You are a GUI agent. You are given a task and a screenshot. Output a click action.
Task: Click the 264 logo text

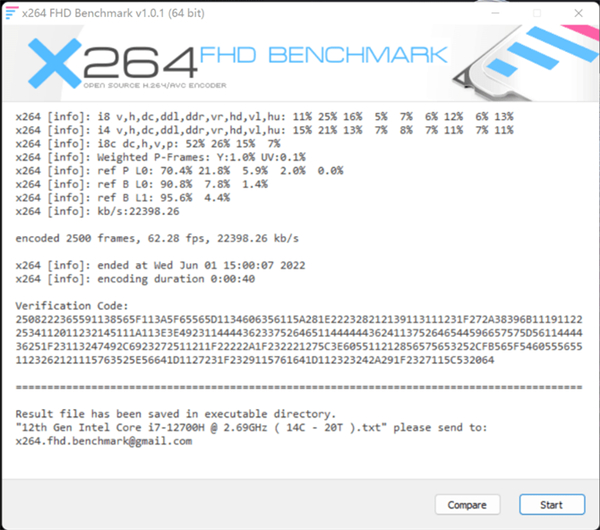[x=140, y=63]
